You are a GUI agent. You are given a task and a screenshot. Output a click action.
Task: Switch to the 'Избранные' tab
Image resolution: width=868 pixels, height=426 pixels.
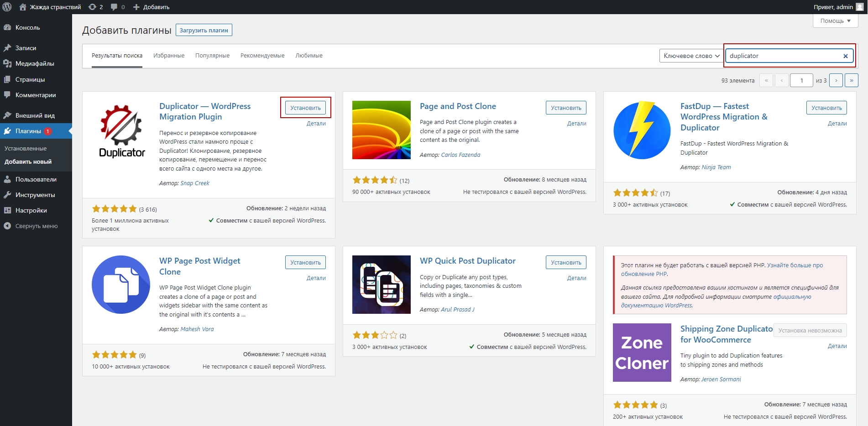pyautogui.click(x=169, y=56)
